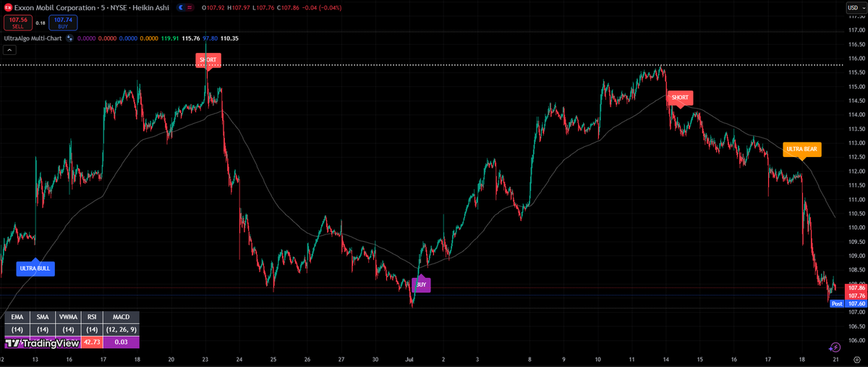Click the Jul label on time axis
The height and width of the screenshot is (367, 868).
(x=409, y=359)
